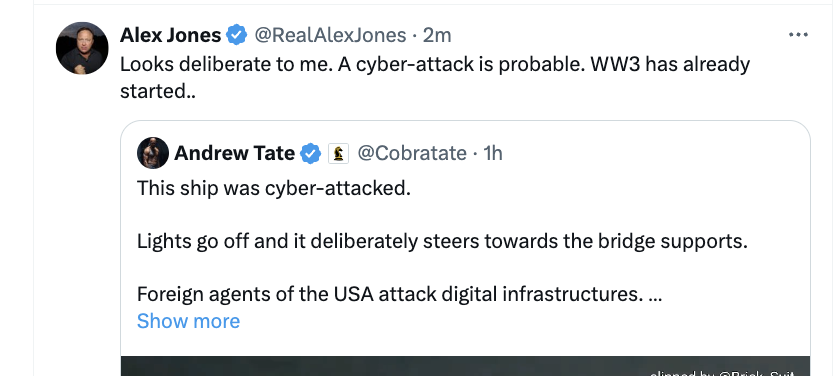The image size is (840, 376).
Task: Expand the quoted post with Show more
Action: coord(188,321)
